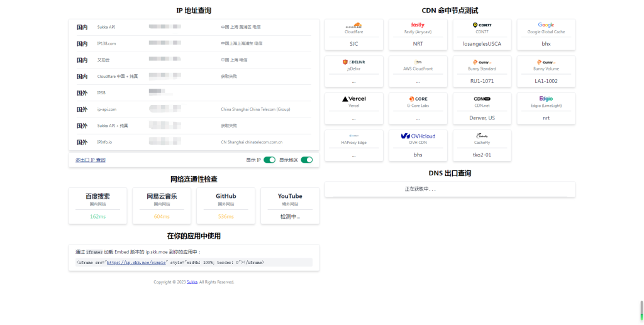This screenshot has height=325, width=644.
Task: Click the 162ms latency value
Action: 97,217
